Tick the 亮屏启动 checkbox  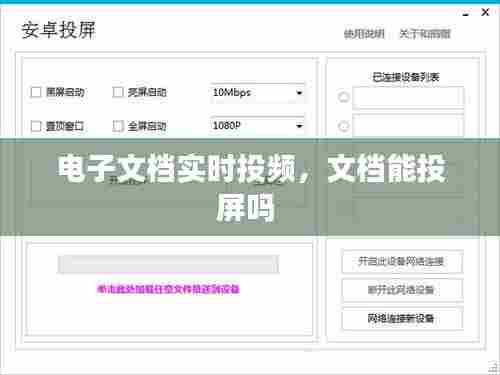click(118, 92)
